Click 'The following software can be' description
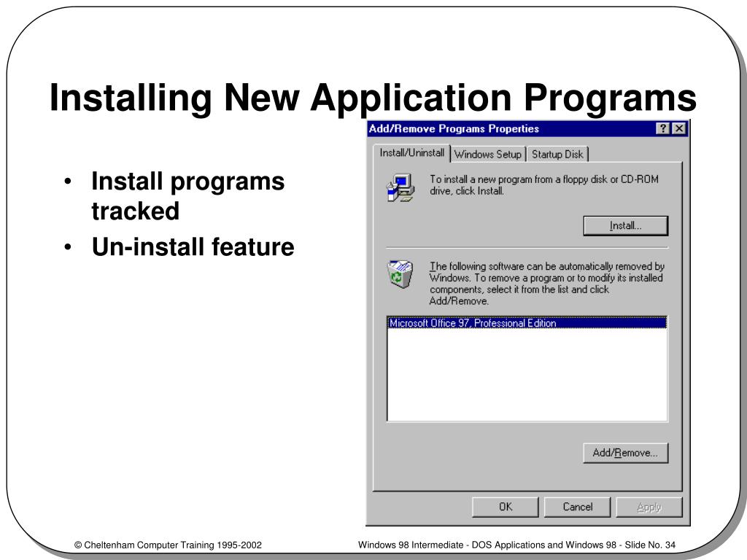Image resolution: width=747 pixels, height=560 pixels. [546, 284]
